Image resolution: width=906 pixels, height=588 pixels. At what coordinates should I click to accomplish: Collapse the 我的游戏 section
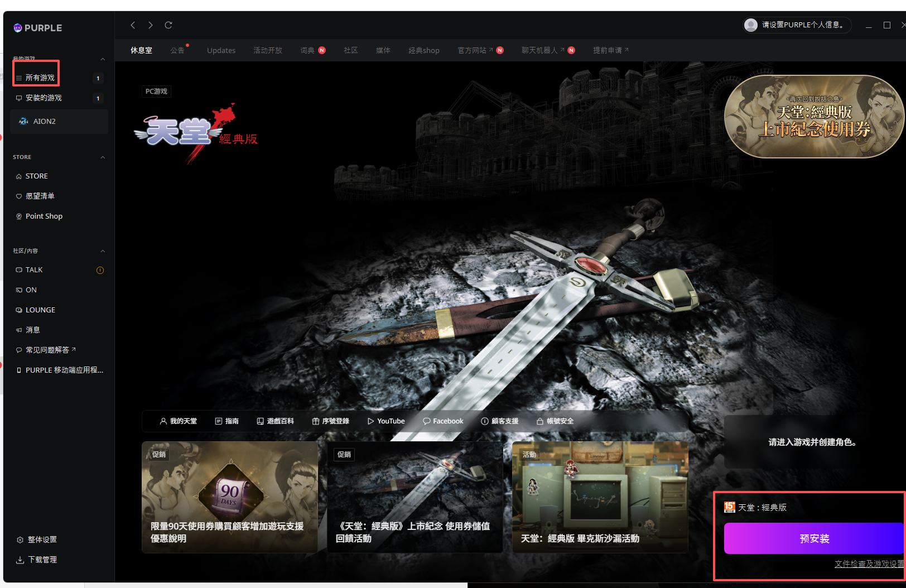(103, 59)
